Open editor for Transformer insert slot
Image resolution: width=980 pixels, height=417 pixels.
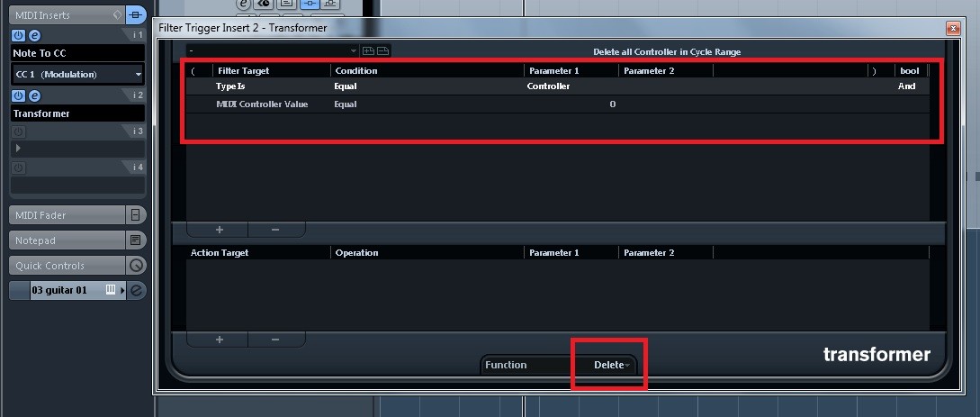pyautogui.click(x=35, y=95)
